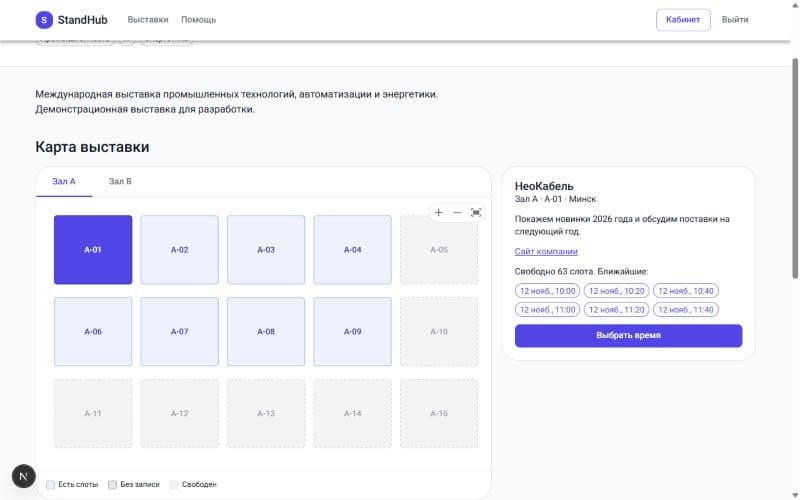800x500 pixels.
Task: Click the Без записи legend swatch
Action: click(x=112, y=485)
